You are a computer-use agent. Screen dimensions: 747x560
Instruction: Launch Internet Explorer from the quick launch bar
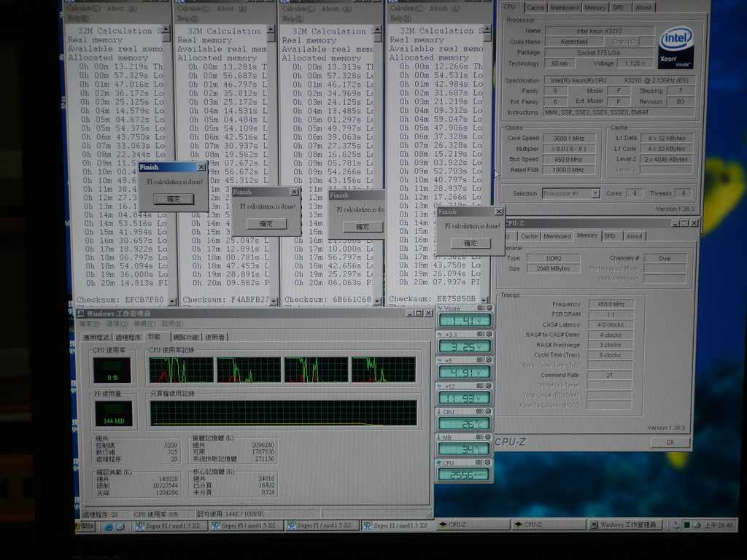click(109, 526)
